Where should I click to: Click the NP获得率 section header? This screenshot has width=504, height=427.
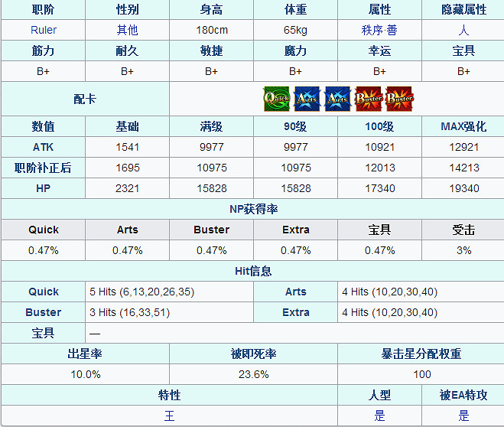[252, 209]
